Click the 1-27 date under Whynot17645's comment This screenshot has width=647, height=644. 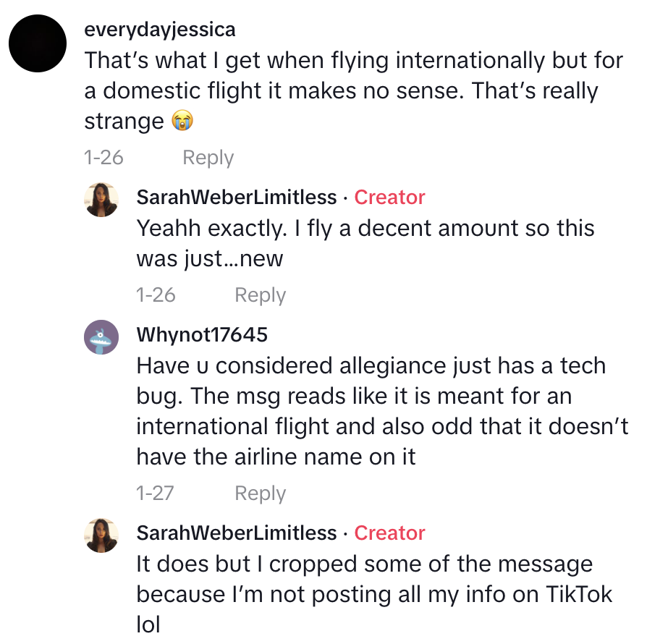pyautogui.click(x=156, y=493)
